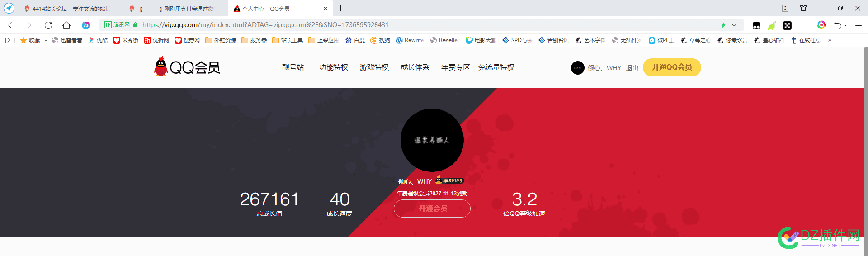Click the SVIP9 level badge
This screenshot has height=256, width=868.
(449, 180)
